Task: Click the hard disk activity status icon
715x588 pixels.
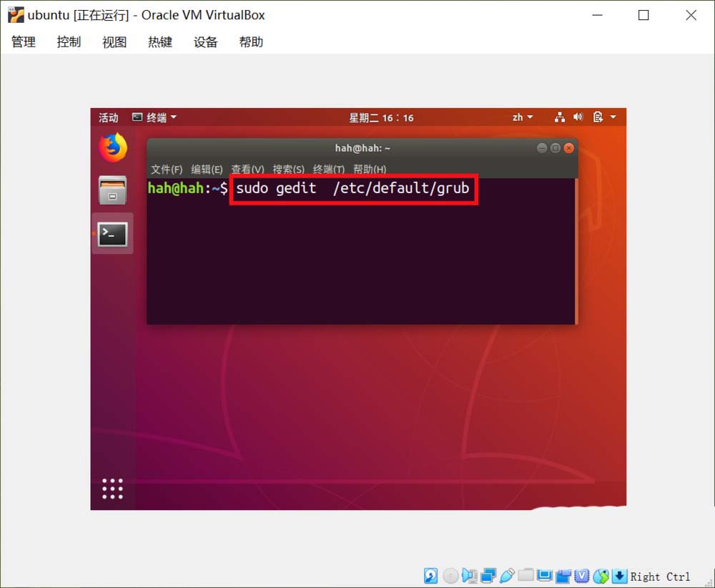Action: (x=430, y=576)
